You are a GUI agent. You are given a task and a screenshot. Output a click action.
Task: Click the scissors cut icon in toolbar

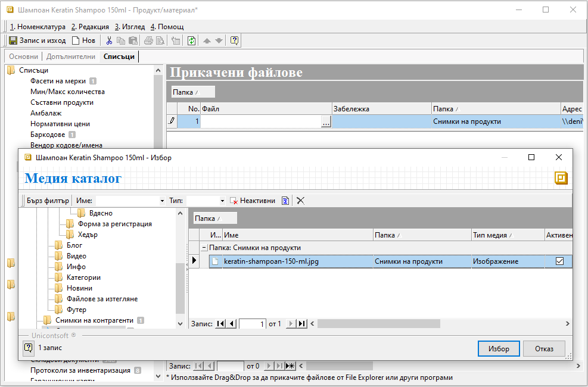[109, 40]
